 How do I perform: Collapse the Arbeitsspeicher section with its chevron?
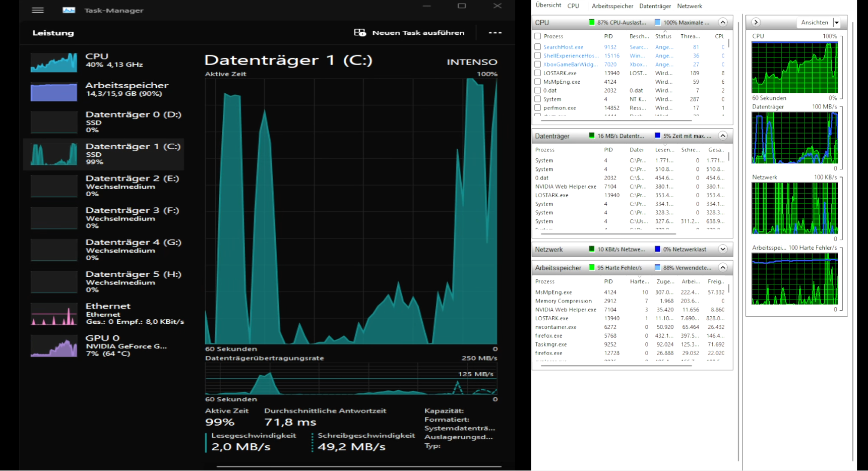tap(723, 267)
